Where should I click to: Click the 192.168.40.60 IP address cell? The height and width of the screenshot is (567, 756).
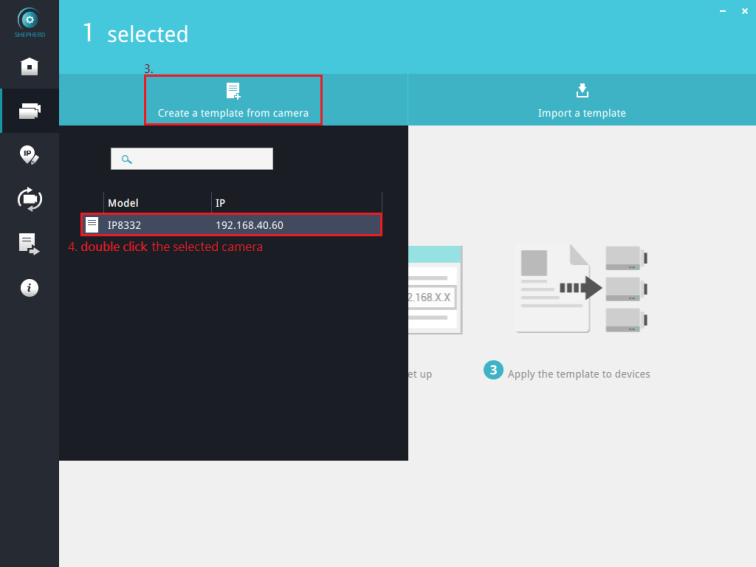[249, 225]
